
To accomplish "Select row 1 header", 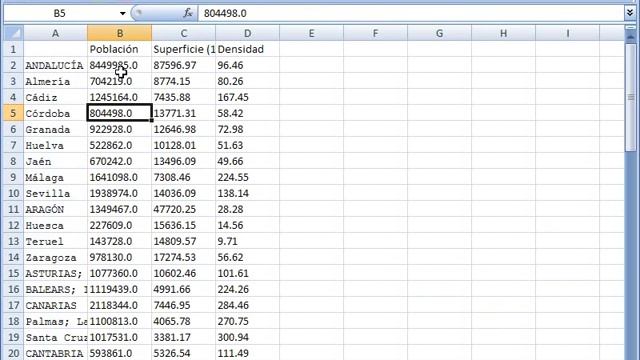I will 13,49.
